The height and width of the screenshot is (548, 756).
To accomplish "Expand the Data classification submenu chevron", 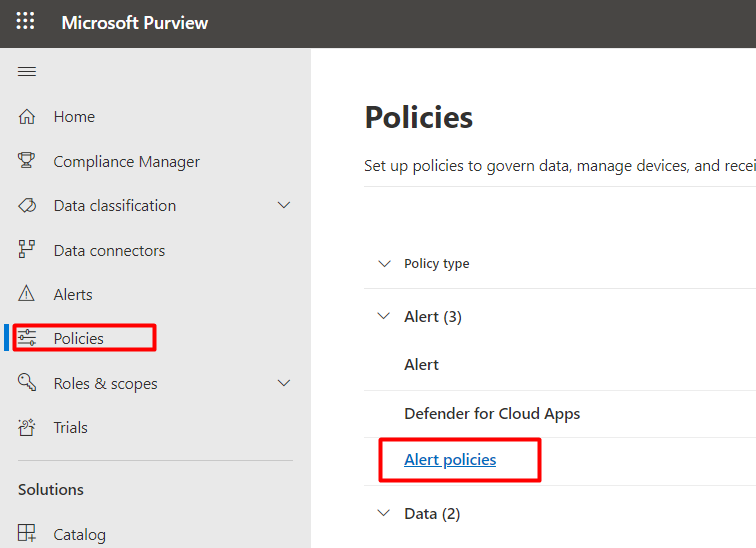I will (x=284, y=205).
